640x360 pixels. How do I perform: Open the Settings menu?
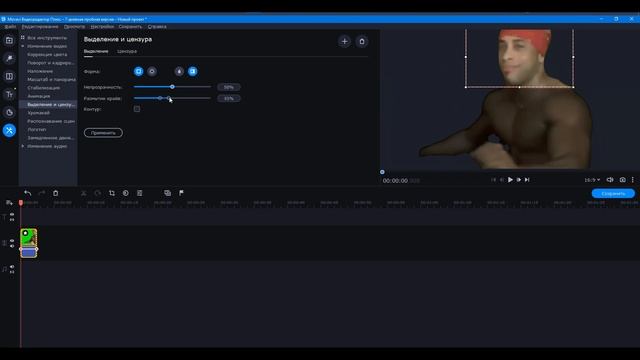tap(102, 27)
